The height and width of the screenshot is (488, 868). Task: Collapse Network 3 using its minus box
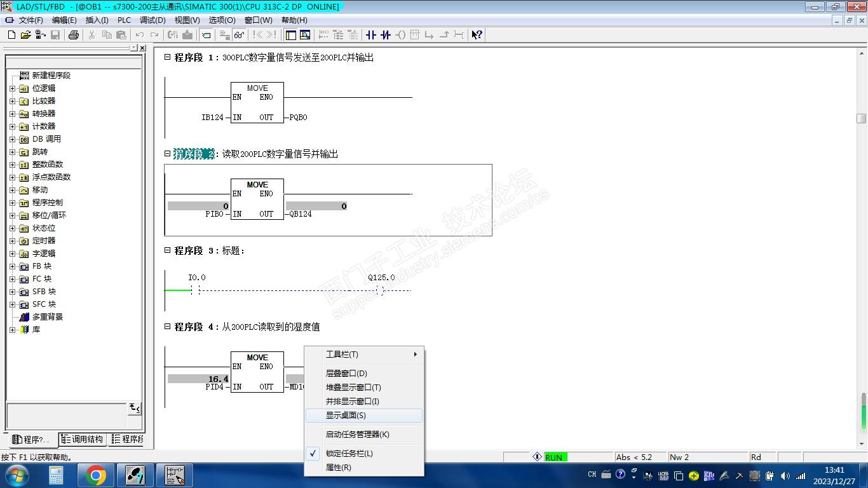167,250
